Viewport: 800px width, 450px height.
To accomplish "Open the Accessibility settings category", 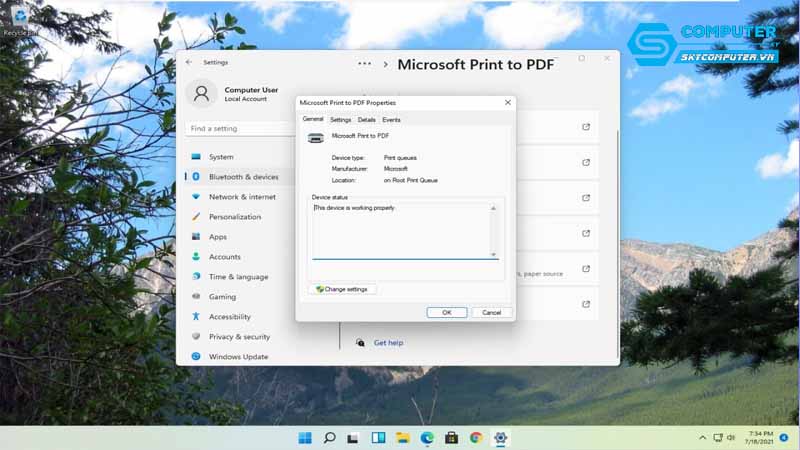I will click(229, 317).
